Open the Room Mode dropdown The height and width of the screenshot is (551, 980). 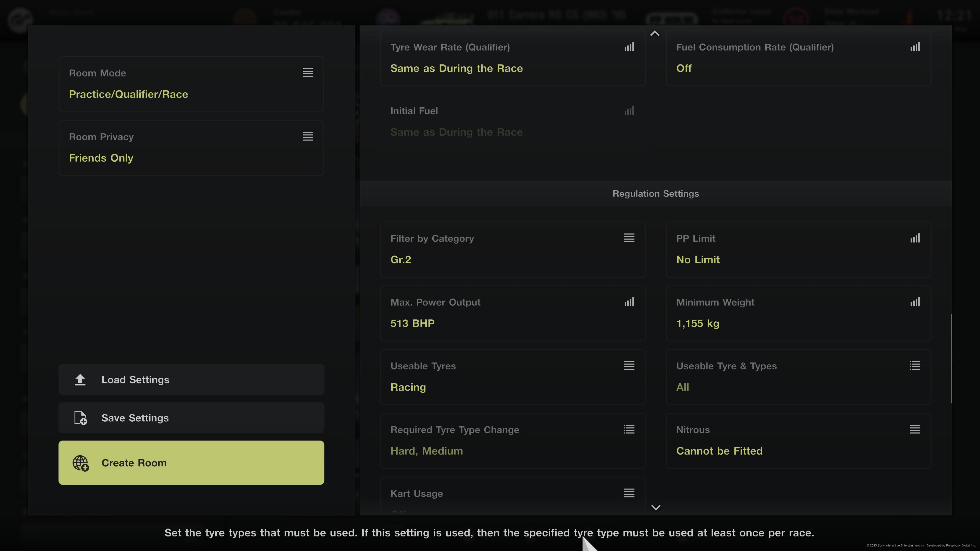(191, 84)
